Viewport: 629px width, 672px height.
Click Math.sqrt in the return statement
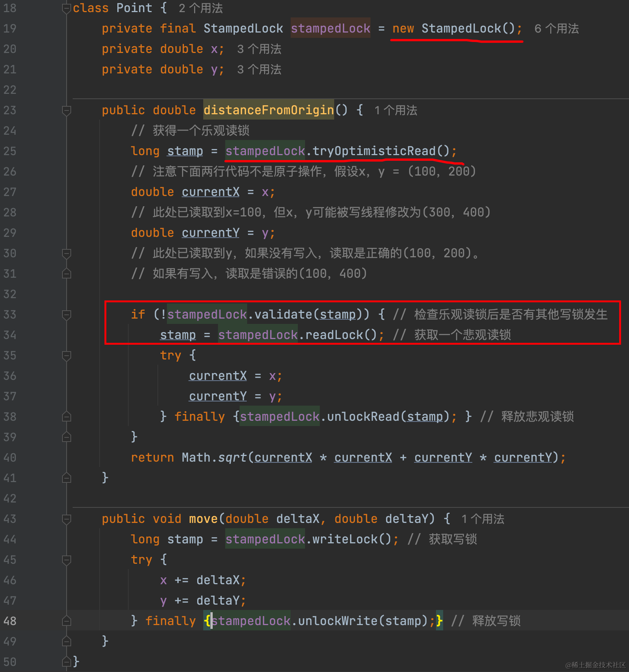pos(214,457)
